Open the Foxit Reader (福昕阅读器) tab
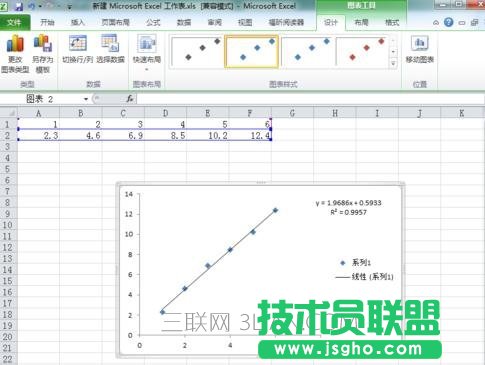 (286, 23)
